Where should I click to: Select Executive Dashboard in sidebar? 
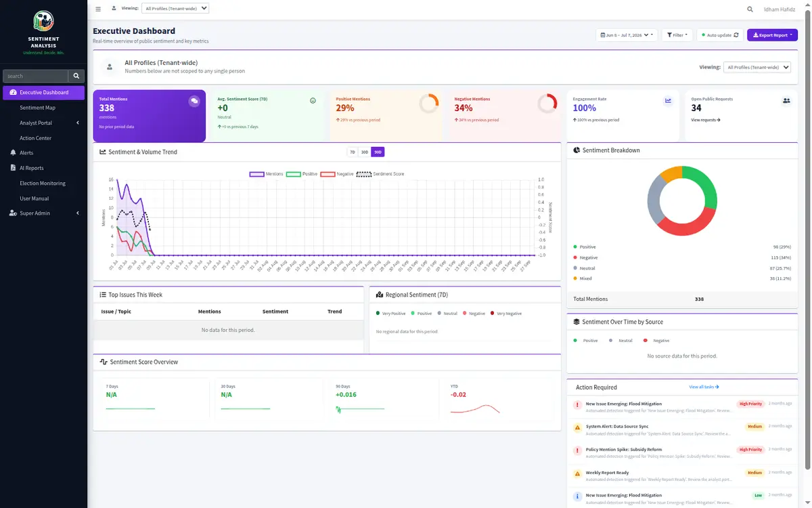[x=43, y=92]
